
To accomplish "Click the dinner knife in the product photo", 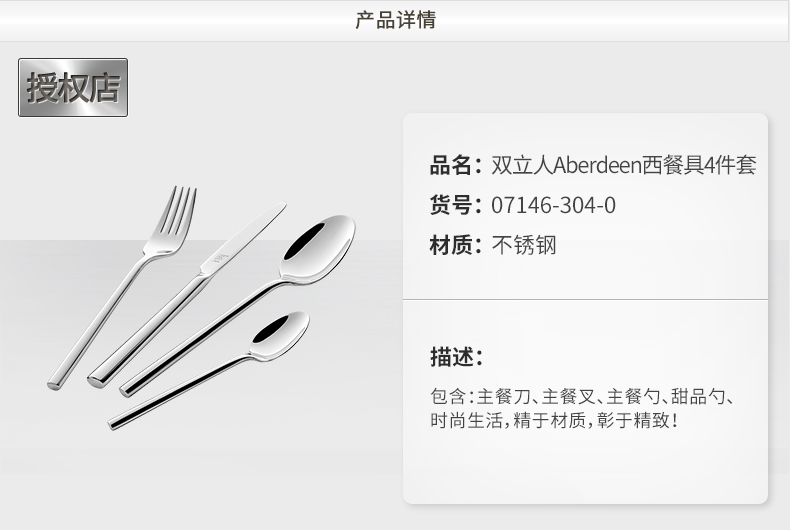I will [187, 295].
